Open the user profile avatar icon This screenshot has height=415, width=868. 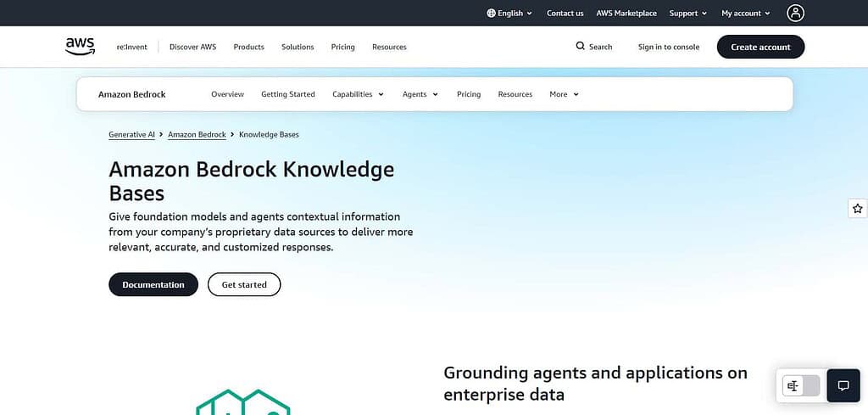[795, 14]
